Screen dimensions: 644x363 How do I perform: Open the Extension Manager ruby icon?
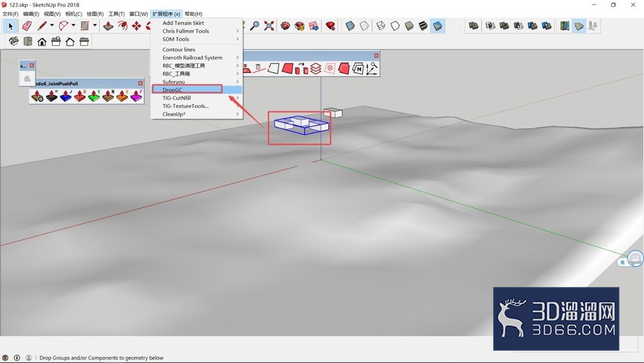(x=330, y=26)
